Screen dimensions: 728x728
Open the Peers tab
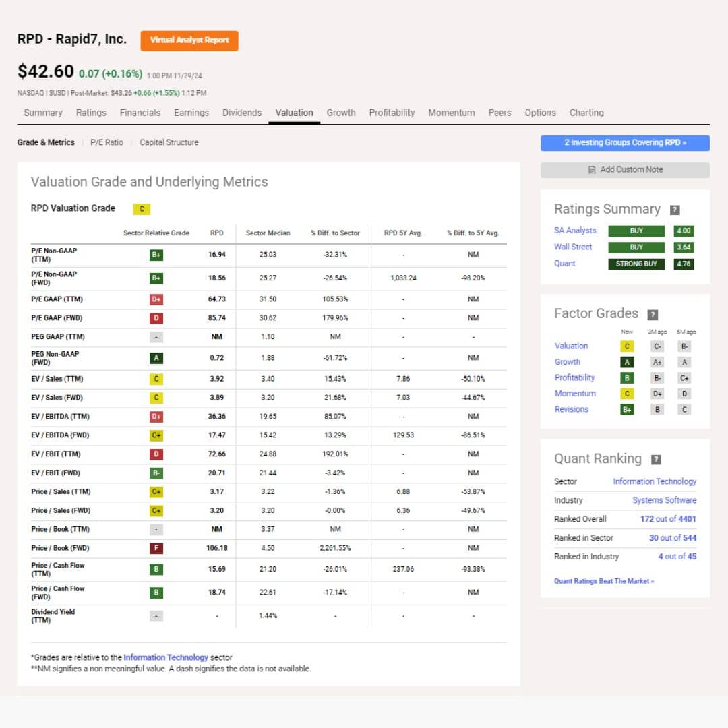click(x=499, y=113)
